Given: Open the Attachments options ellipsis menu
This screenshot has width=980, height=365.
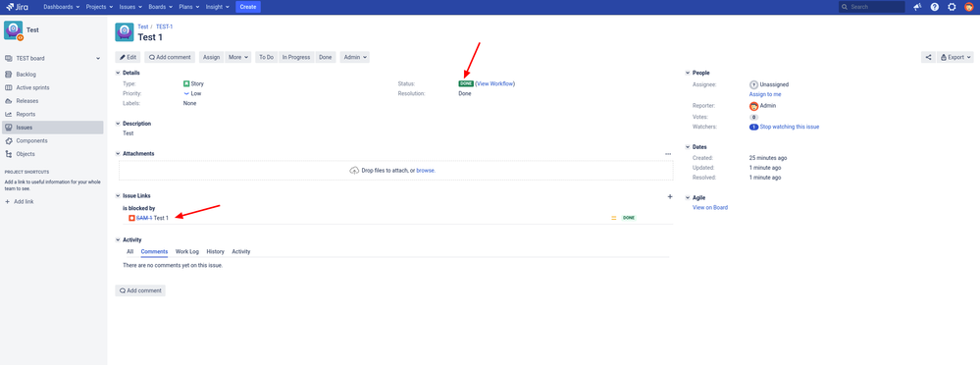Looking at the screenshot, I should point(667,154).
